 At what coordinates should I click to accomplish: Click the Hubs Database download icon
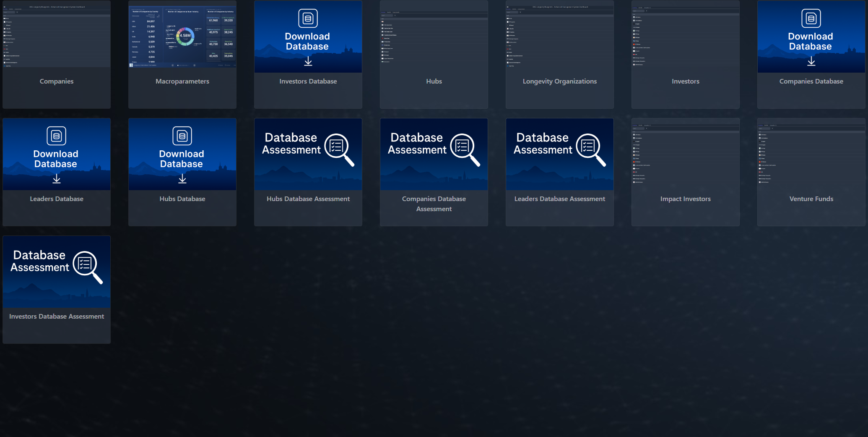pos(182,179)
